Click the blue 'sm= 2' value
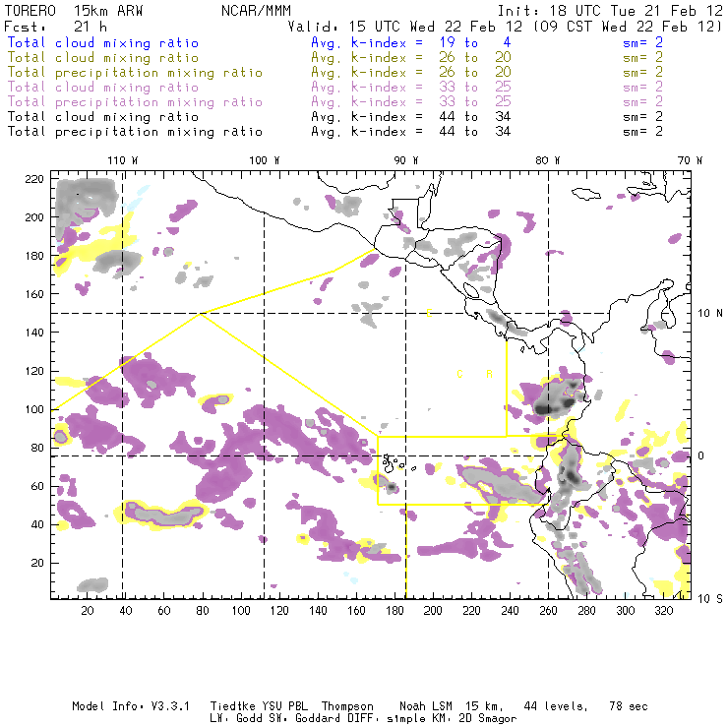Screen dimensions: 728x728 click(642, 42)
